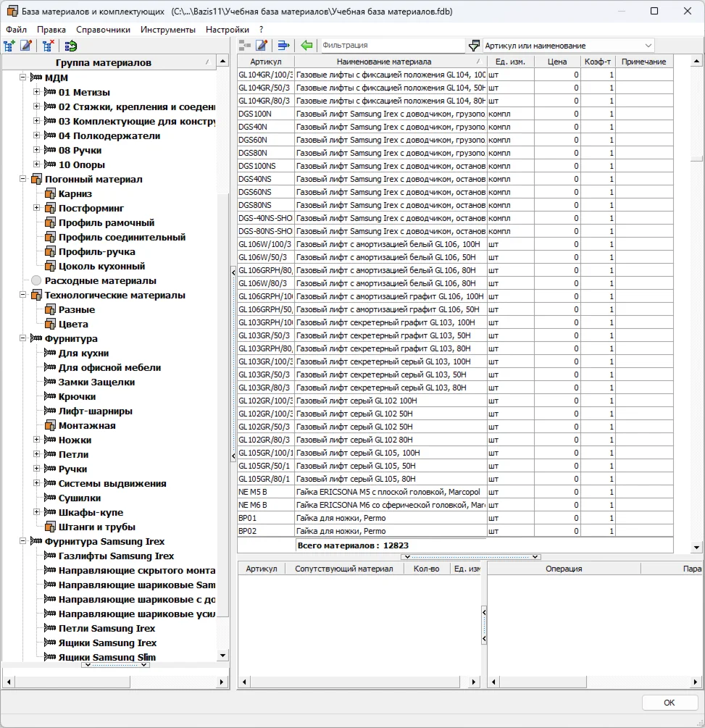The width and height of the screenshot is (705, 728).
Task: Open the Инструменты menu
Action: click(x=167, y=30)
